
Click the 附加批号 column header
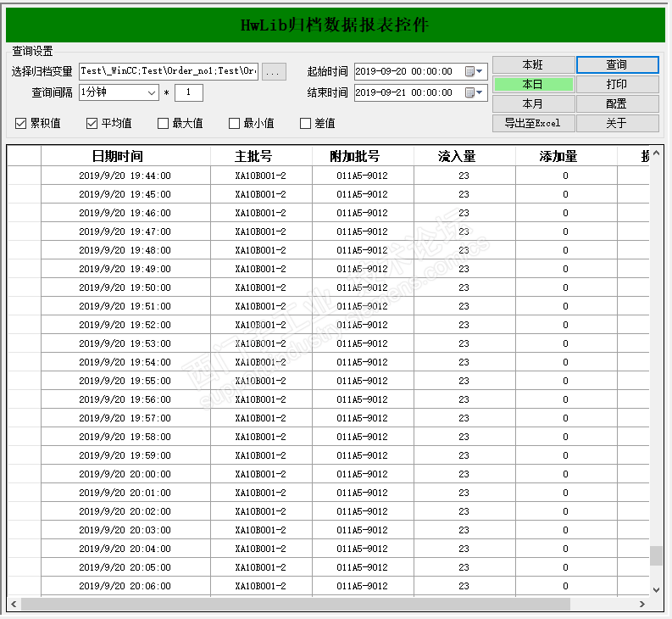point(363,156)
